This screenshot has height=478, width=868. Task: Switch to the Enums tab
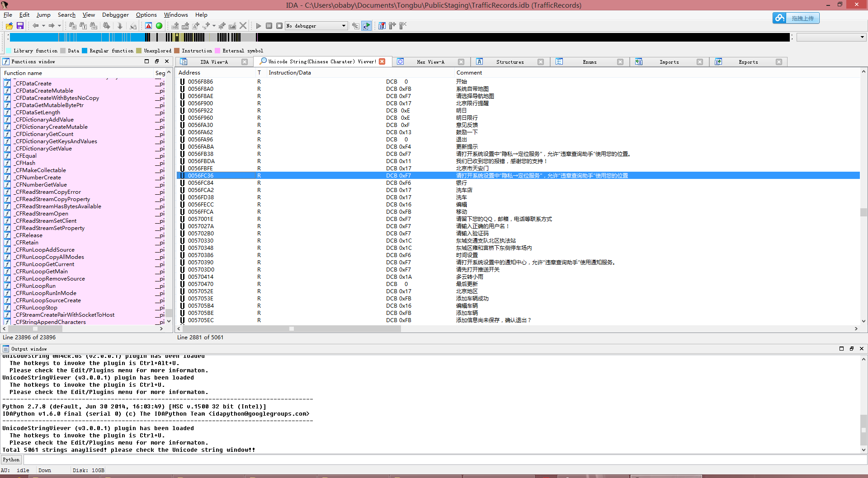point(590,62)
